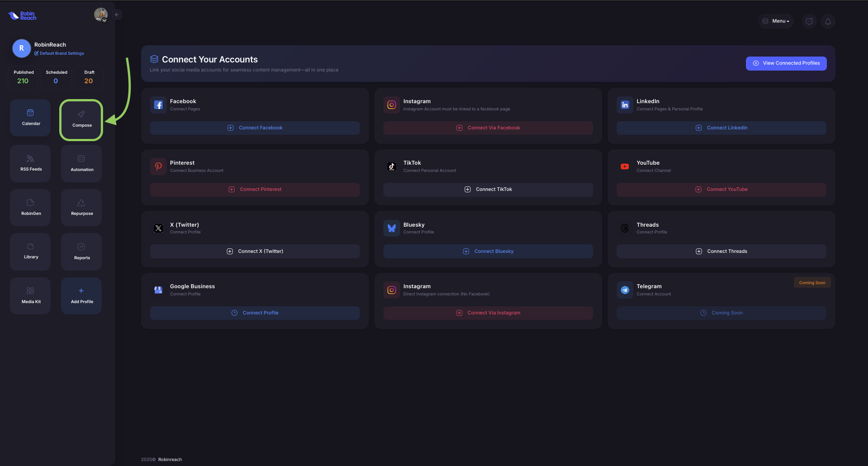Click Connect Profile for Google Business

coord(255,313)
